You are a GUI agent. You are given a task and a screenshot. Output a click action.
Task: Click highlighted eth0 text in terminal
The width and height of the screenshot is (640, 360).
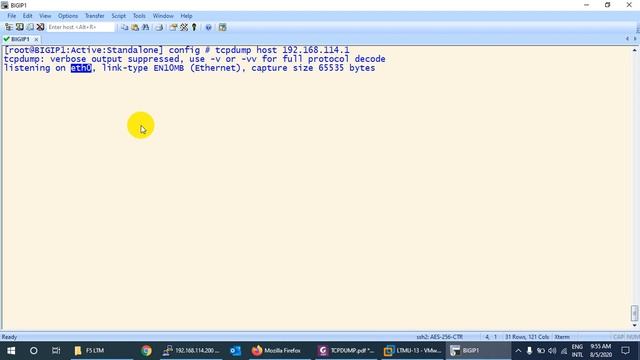click(81, 68)
